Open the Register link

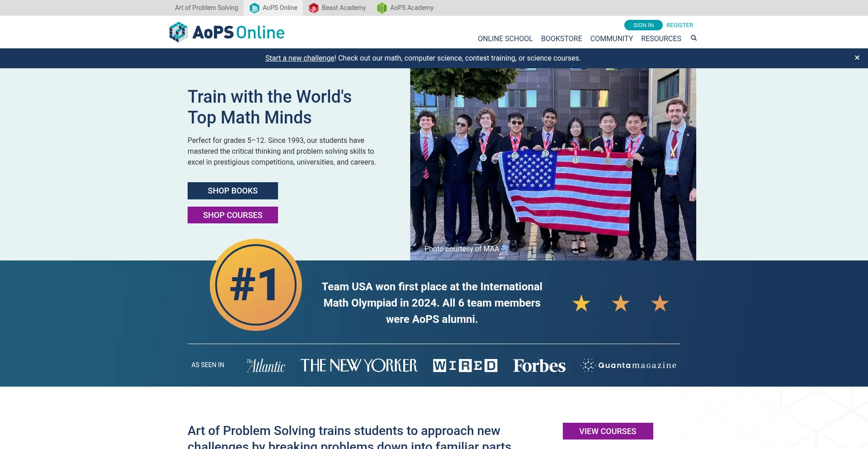[679, 25]
